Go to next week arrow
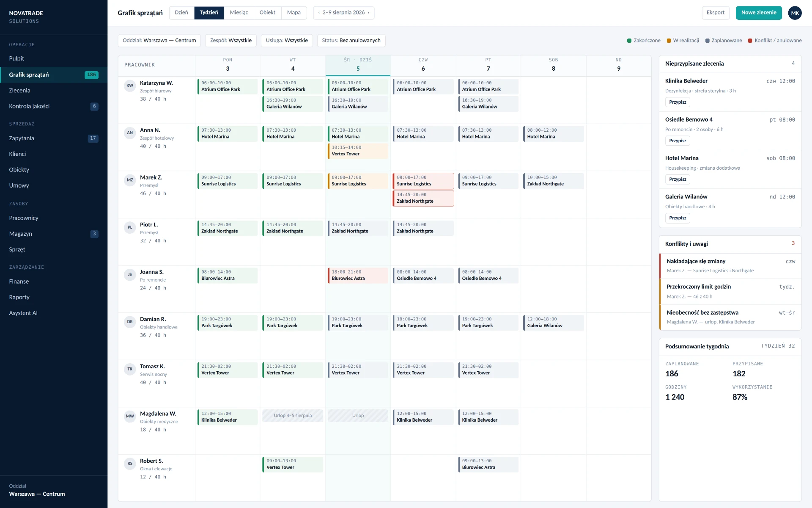 (x=368, y=13)
